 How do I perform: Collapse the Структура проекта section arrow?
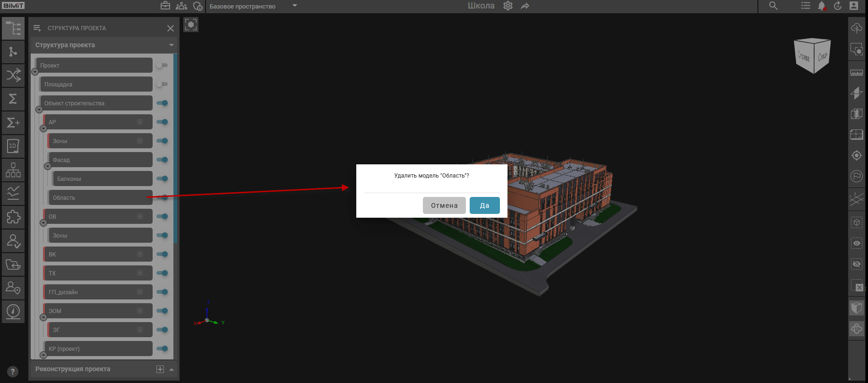[x=171, y=45]
